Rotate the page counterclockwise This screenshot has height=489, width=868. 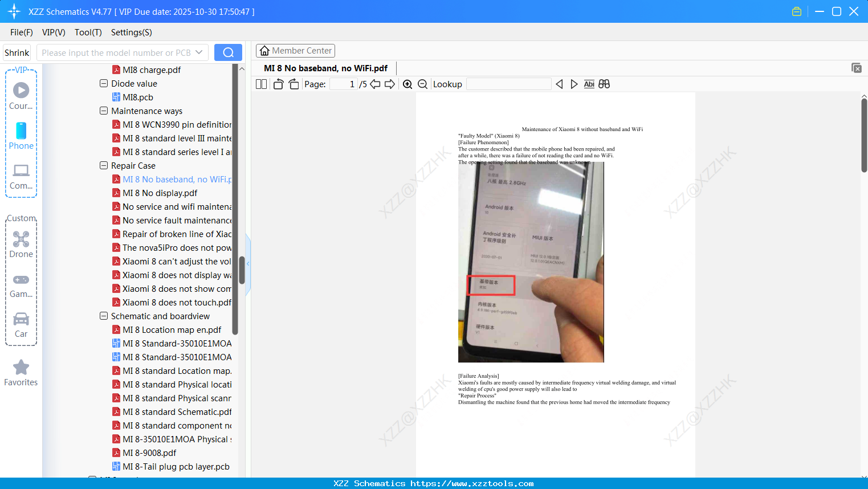point(279,84)
